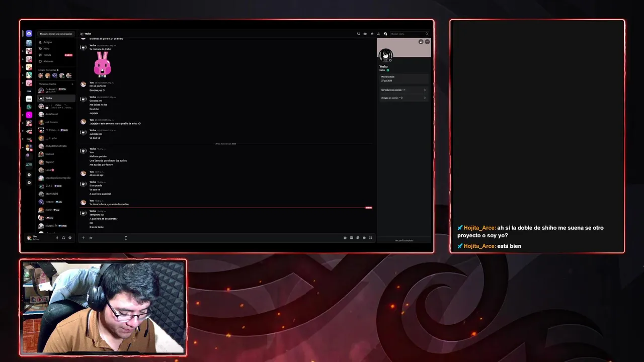Open the teal-haired character server icon

coord(29,75)
